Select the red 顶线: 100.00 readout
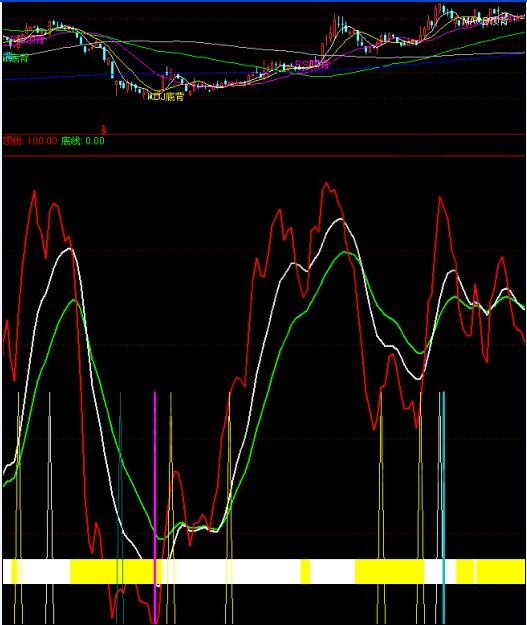Screen dimensions: 527x625 point(30,141)
